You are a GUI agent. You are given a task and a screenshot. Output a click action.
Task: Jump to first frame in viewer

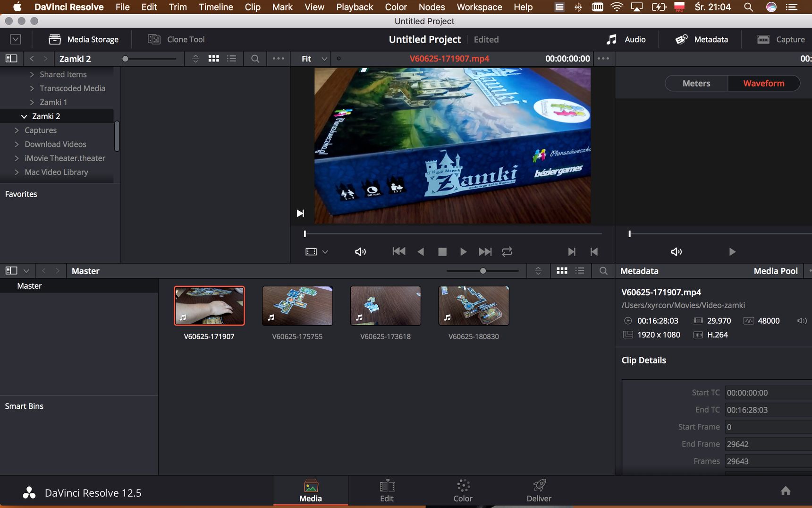(399, 251)
